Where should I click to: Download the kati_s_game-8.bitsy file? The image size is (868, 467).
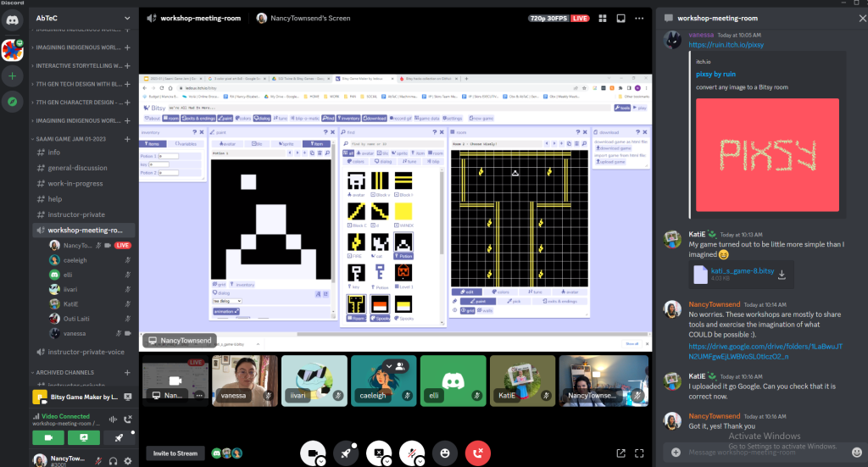(782, 274)
